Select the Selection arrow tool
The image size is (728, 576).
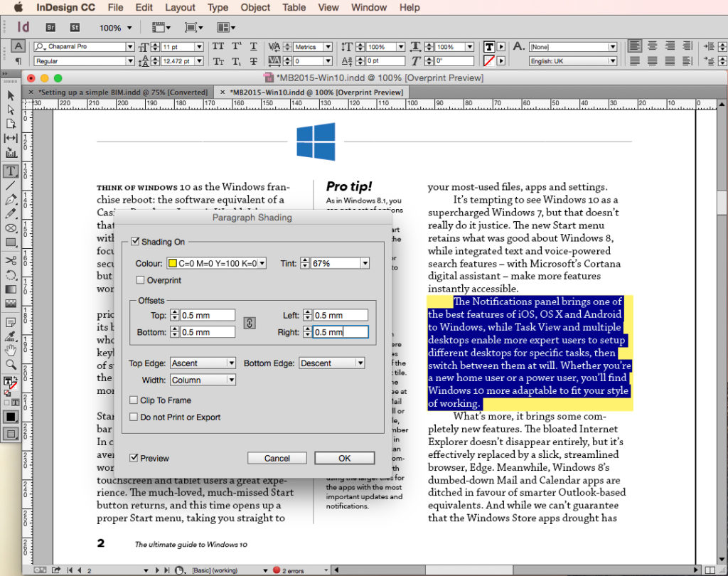coord(10,94)
